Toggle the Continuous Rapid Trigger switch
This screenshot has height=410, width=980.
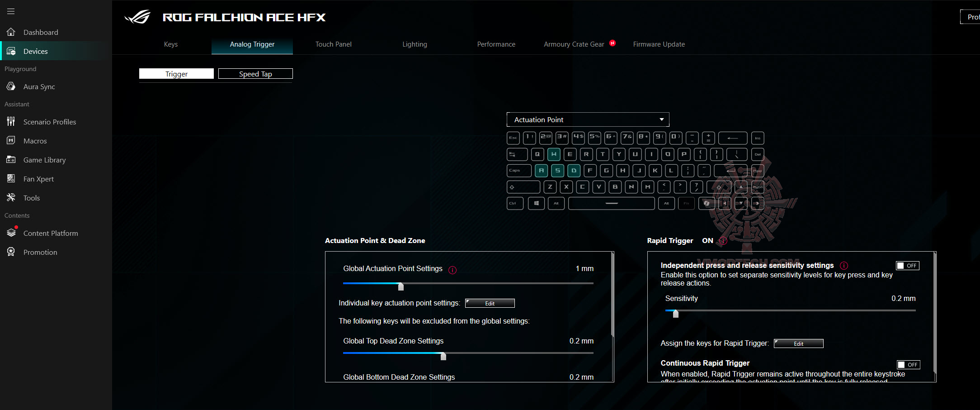click(909, 365)
